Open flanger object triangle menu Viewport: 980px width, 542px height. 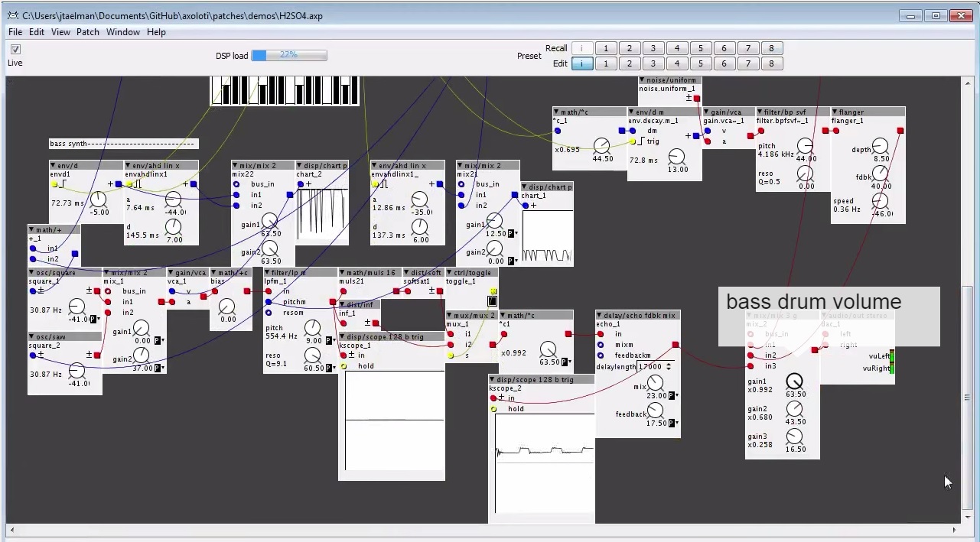pos(835,112)
